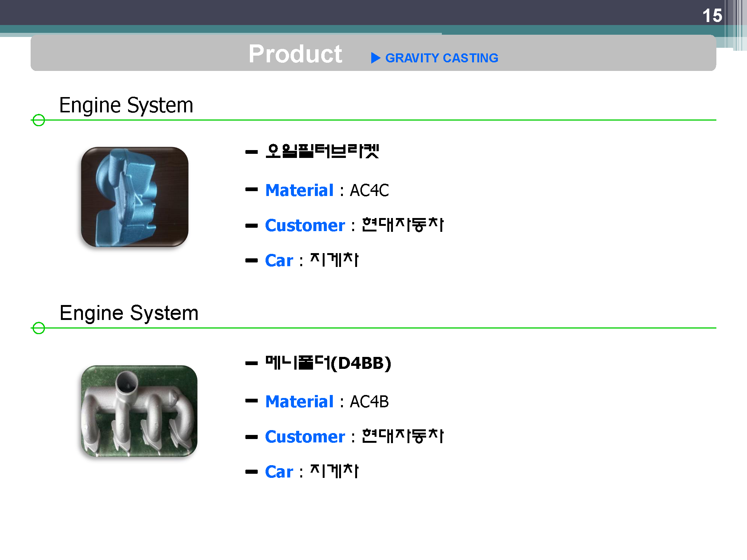Click 현대자동차 in the oil filter section

click(403, 225)
